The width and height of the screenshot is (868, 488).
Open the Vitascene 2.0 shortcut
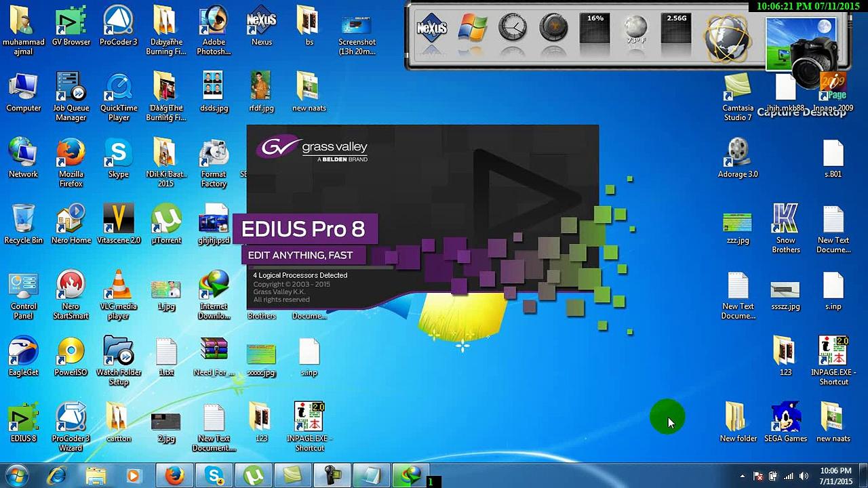coord(118,225)
